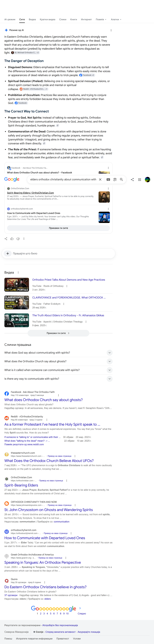Open the three-dot menu for the Reddit r/OrthodoxChristianity result
This screenshot has height=644, width=154.
click(x=47, y=420)
